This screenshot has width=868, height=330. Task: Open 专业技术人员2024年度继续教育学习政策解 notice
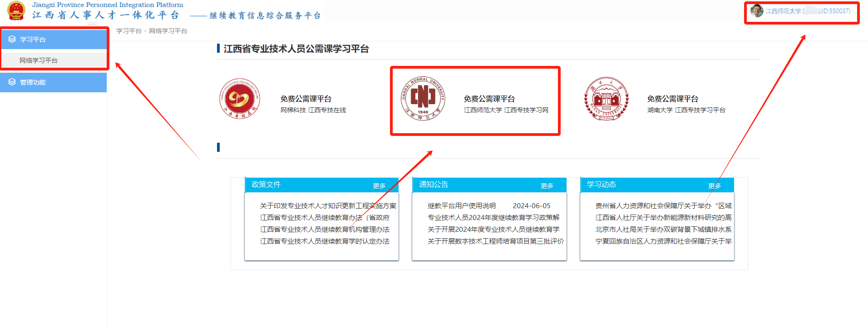click(493, 218)
